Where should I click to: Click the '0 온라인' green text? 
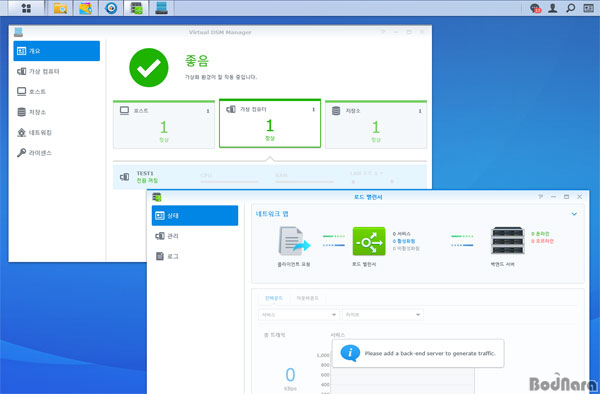tap(540, 234)
